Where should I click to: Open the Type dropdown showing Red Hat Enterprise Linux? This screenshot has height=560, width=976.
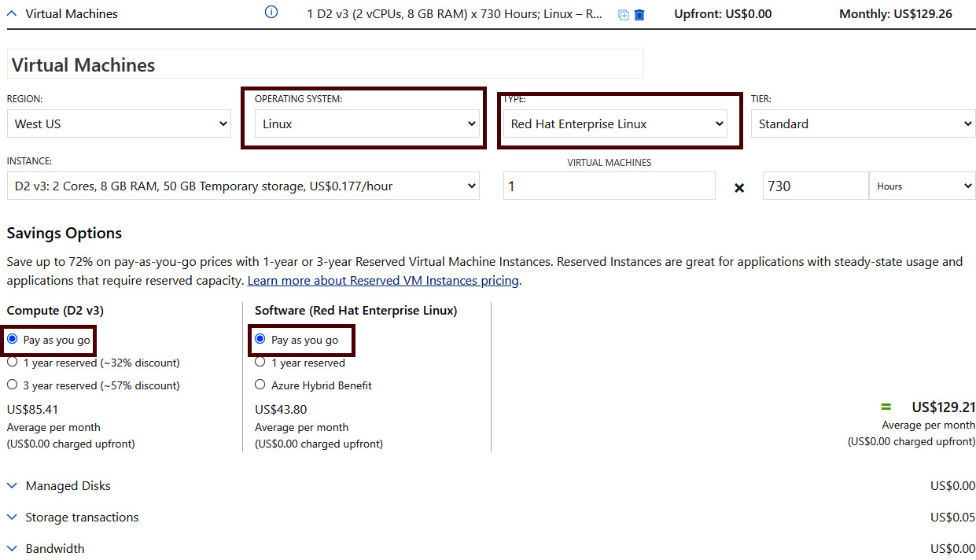[615, 123]
